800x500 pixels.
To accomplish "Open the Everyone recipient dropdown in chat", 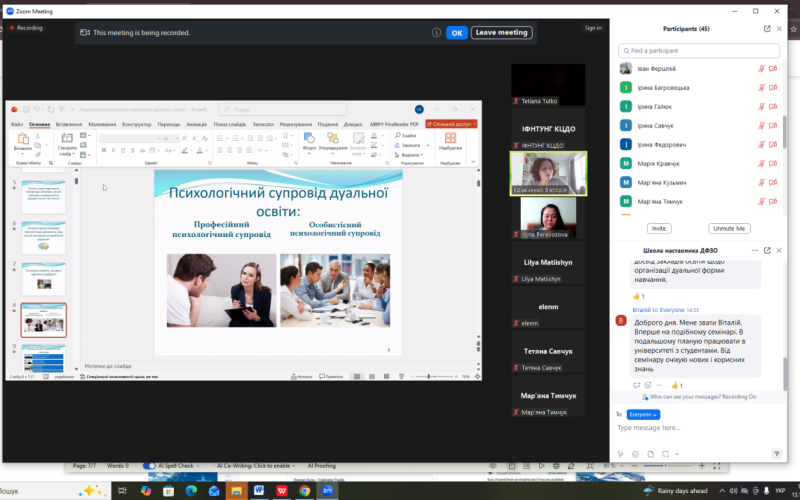I will 643,415.
